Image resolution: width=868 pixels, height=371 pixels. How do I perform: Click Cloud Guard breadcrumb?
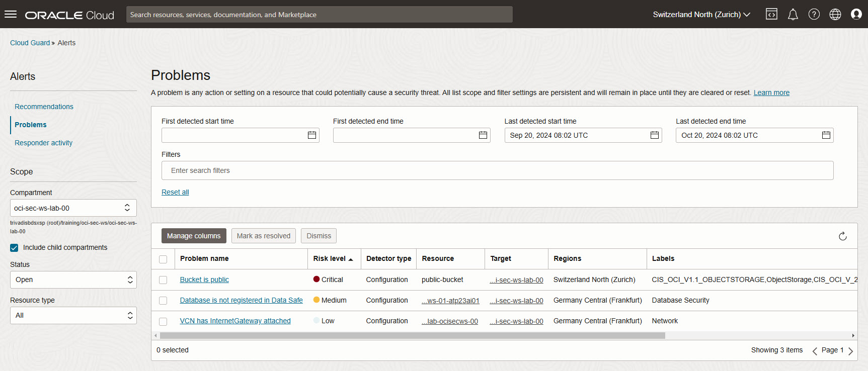pyautogui.click(x=30, y=43)
